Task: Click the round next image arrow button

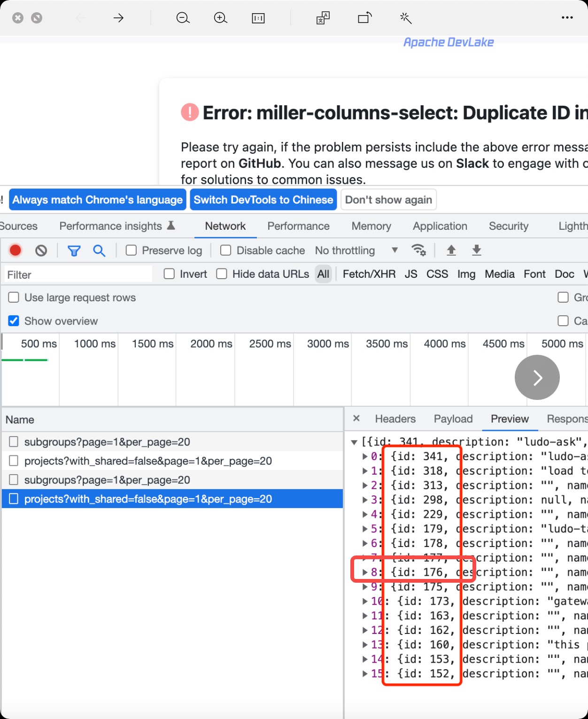Action: click(537, 377)
